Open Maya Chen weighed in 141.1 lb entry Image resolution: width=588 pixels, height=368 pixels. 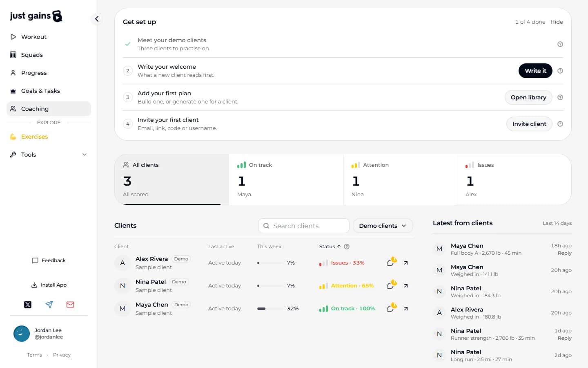(x=502, y=270)
